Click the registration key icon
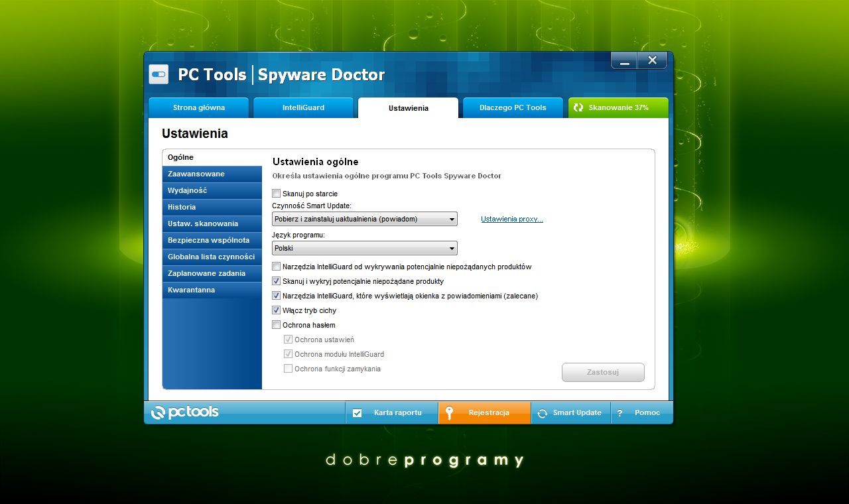Image resolution: width=849 pixels, height=504 pixels. point(450,413)
